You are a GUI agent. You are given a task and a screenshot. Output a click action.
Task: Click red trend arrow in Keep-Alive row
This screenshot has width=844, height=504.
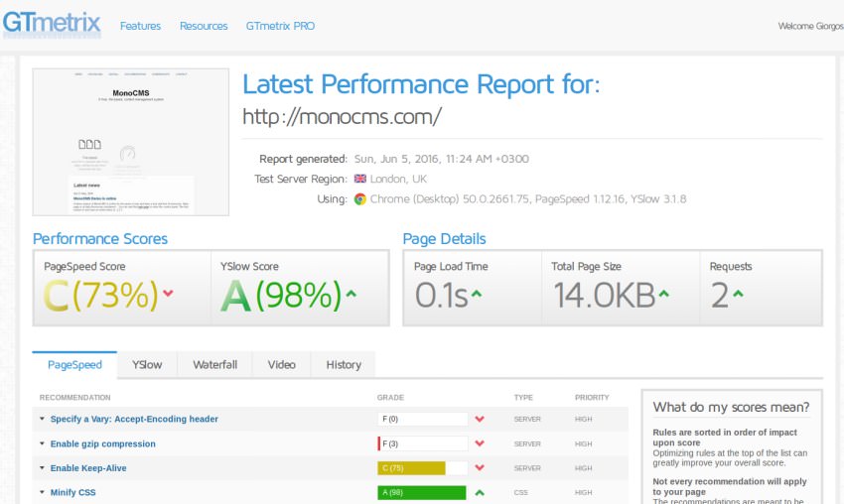coord(480,468)
